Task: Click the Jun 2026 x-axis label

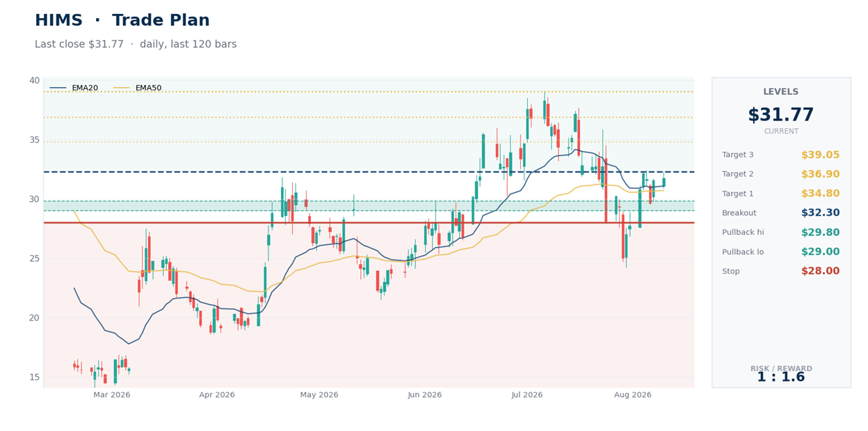Action: (425, 395)
